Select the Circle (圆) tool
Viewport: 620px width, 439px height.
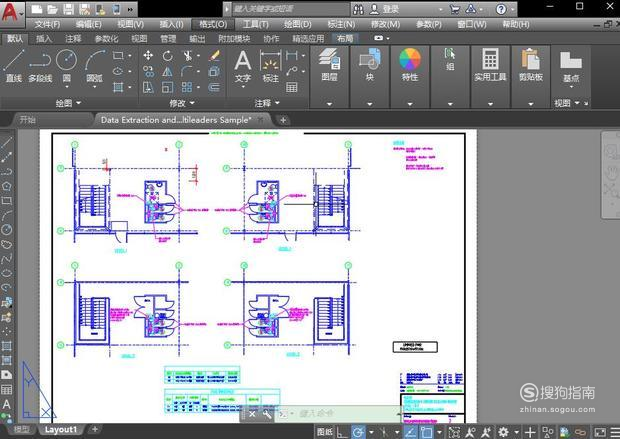66,66
